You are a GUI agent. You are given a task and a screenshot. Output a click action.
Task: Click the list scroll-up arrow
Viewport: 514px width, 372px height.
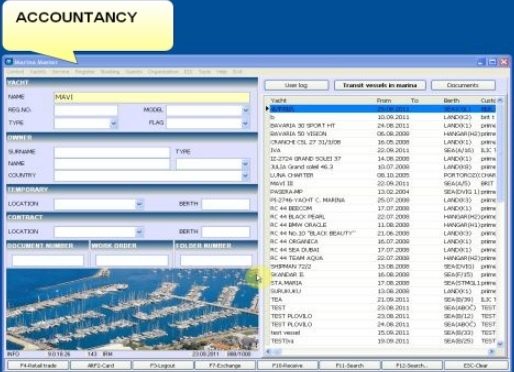point(500,100)
